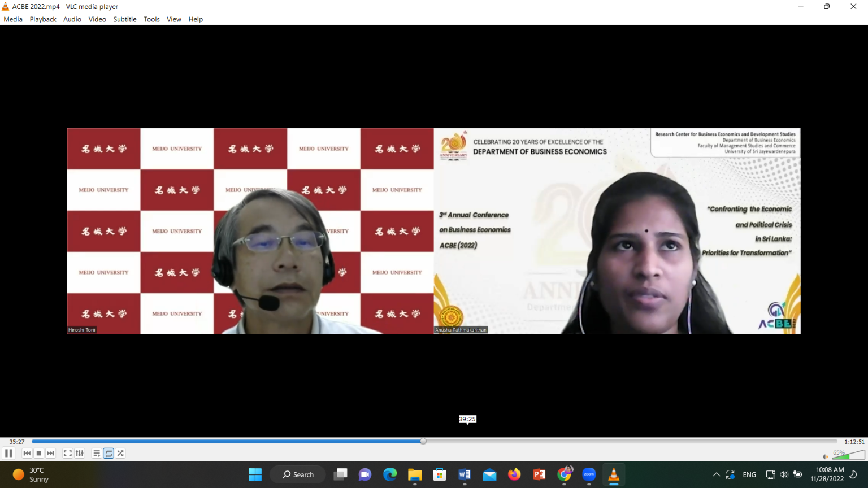Open the View menu
This screenshot has height=488, width=868.
pos(174,19)
